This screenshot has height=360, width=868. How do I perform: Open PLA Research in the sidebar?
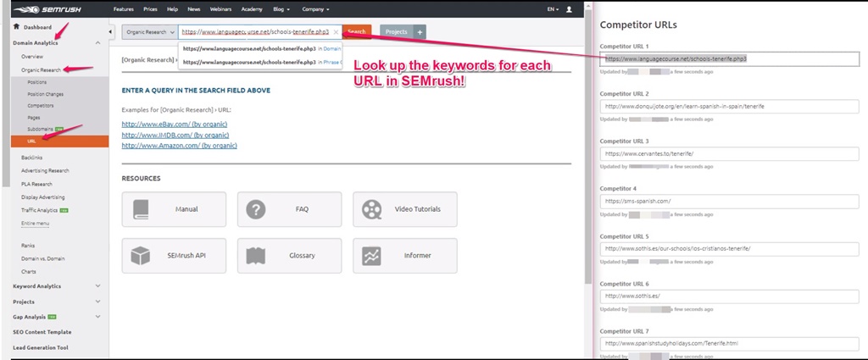36,184
